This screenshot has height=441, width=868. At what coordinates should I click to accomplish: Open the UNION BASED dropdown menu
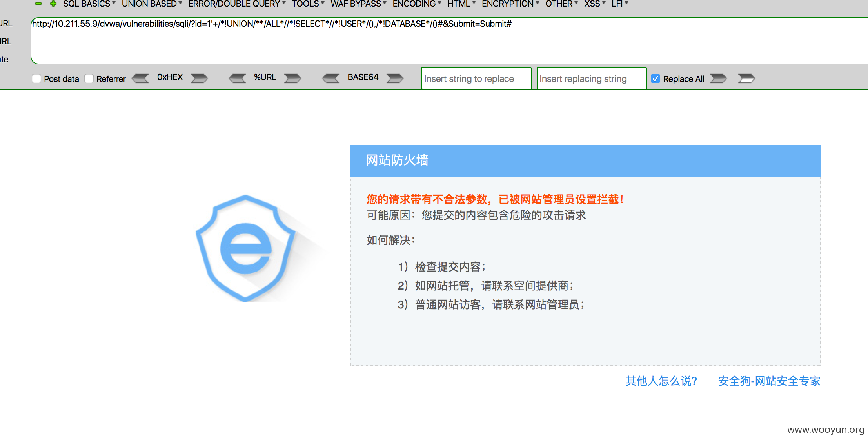pyautogui.click(x=152, y=4)
